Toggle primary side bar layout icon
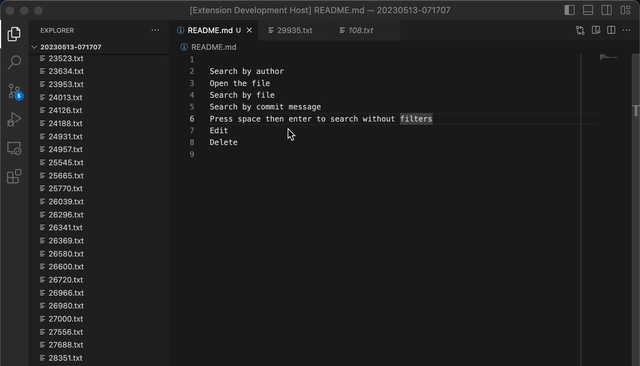This screenshot has width=640, height=366. tap(569, 10)
